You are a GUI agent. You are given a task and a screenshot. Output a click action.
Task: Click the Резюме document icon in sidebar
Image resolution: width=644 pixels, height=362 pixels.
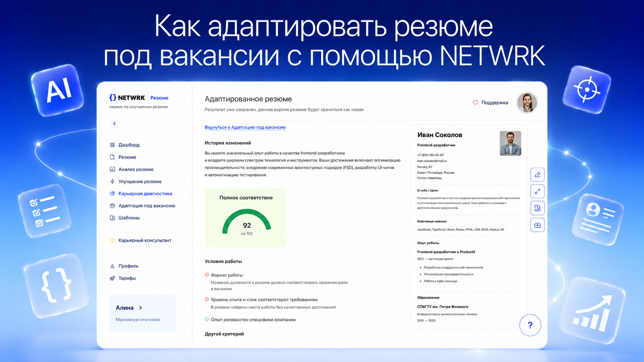(112, 157)
